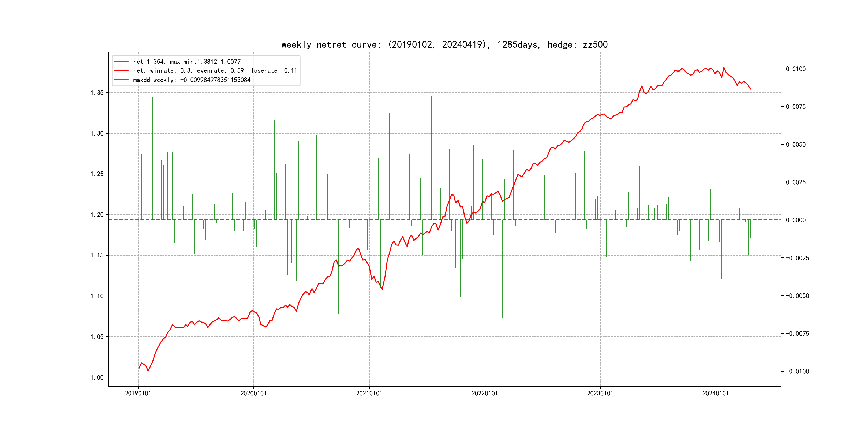The width and height of the screenshot is (868, 434).
Task: Click the chart title text
Action: tap(444, 44)
